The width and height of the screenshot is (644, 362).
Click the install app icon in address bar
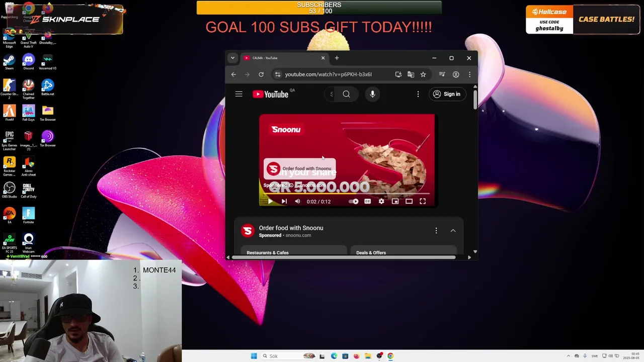(x=398, y=74)
